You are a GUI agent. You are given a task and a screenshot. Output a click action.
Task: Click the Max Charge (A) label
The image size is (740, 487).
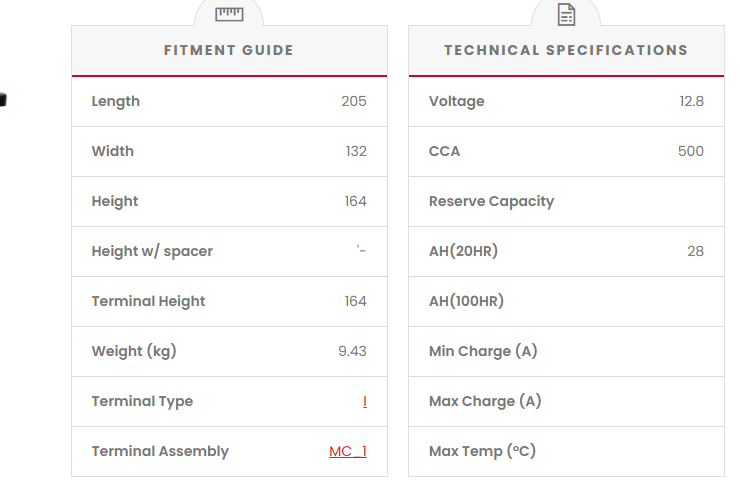click(485, 401)
